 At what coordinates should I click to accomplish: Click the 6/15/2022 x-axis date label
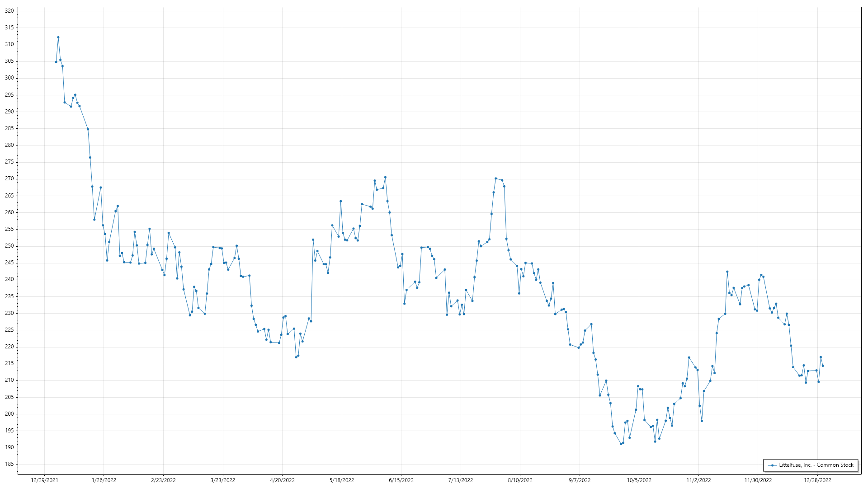(401, 480)
